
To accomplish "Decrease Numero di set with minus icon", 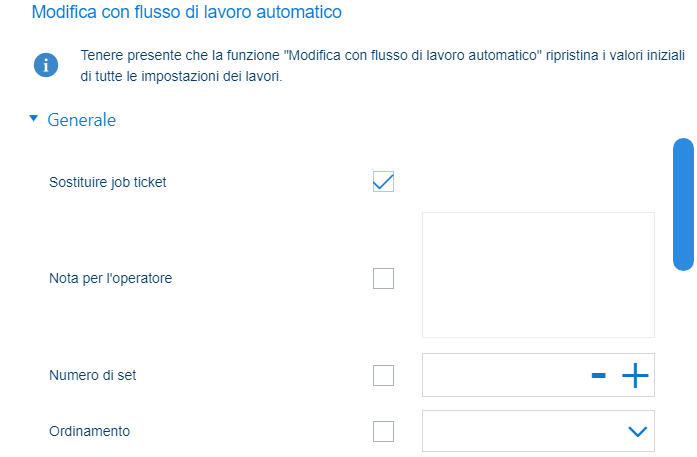I will [x=598, y=376].
